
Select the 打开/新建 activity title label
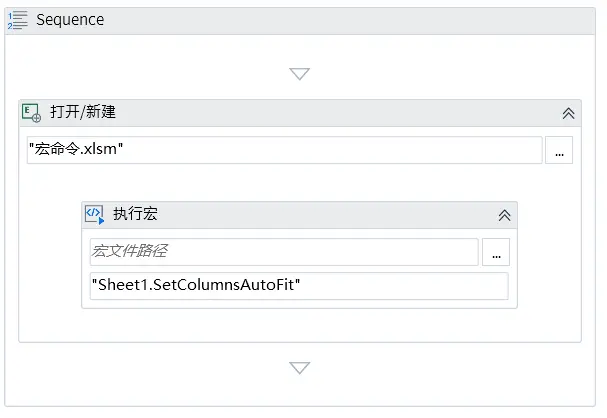coord(83,112)
